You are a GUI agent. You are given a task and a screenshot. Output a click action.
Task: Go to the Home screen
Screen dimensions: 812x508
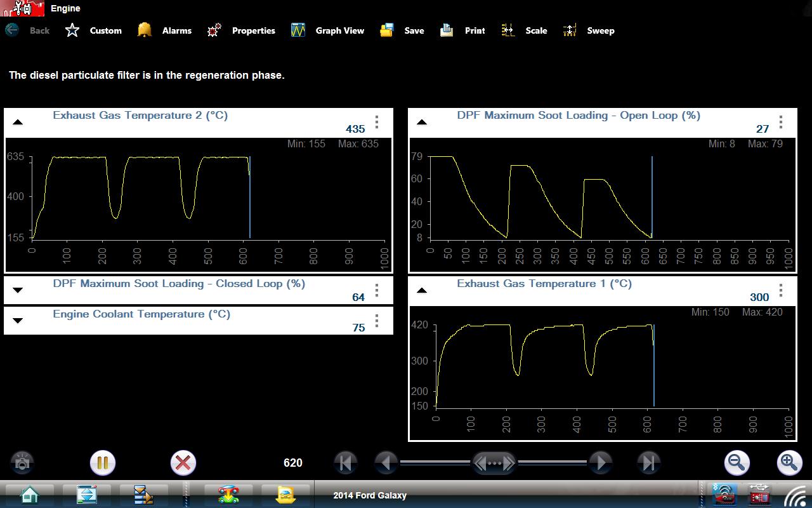[x=29, y=495]
